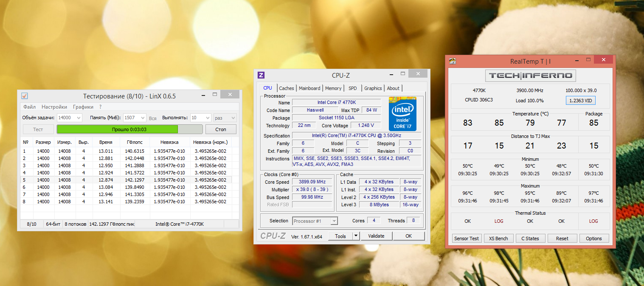The height and width of the screenshot is (286, 644).
Task: Switch to the SPD tab in CPU-Z
Action: [x=353, y=88]
